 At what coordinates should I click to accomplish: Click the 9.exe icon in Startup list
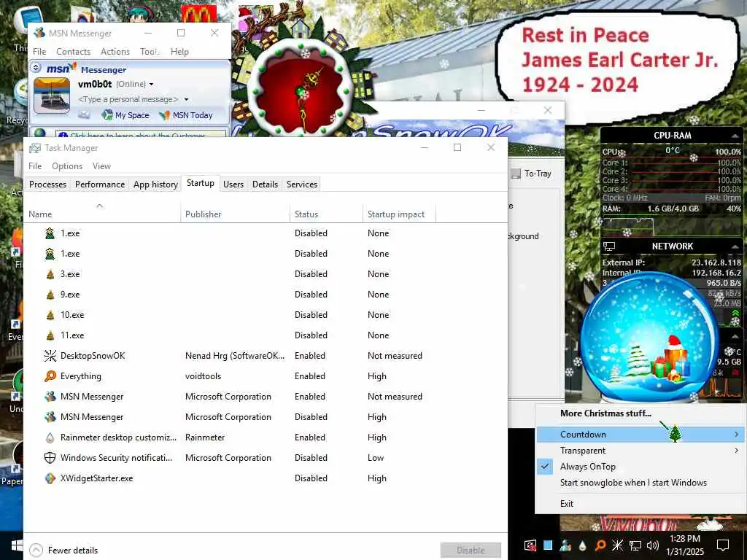(x=50, y=295)
